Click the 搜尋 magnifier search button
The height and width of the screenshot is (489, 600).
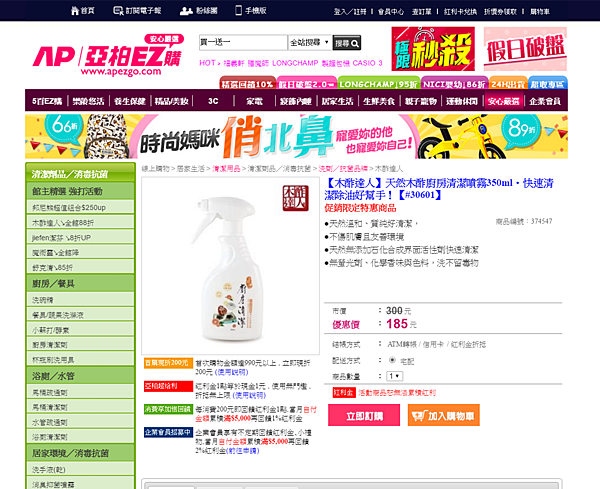pos(347,43)
